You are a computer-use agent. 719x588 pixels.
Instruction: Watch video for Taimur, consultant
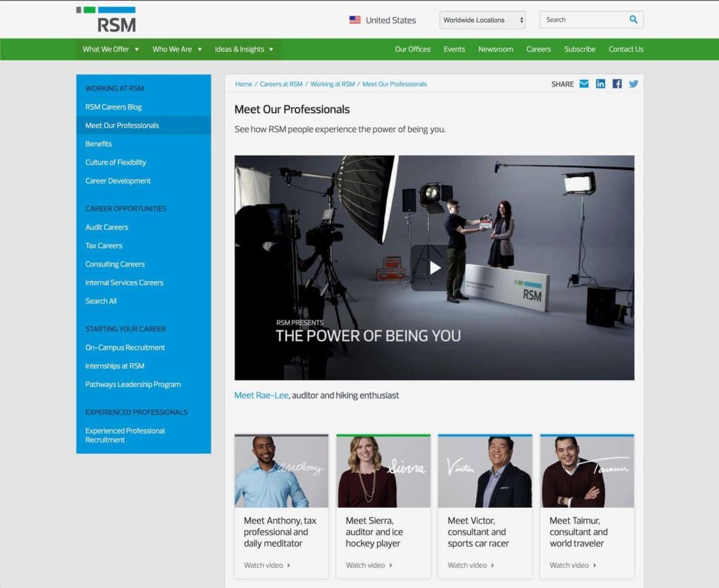pyautogui.click(x=573, y=565)
